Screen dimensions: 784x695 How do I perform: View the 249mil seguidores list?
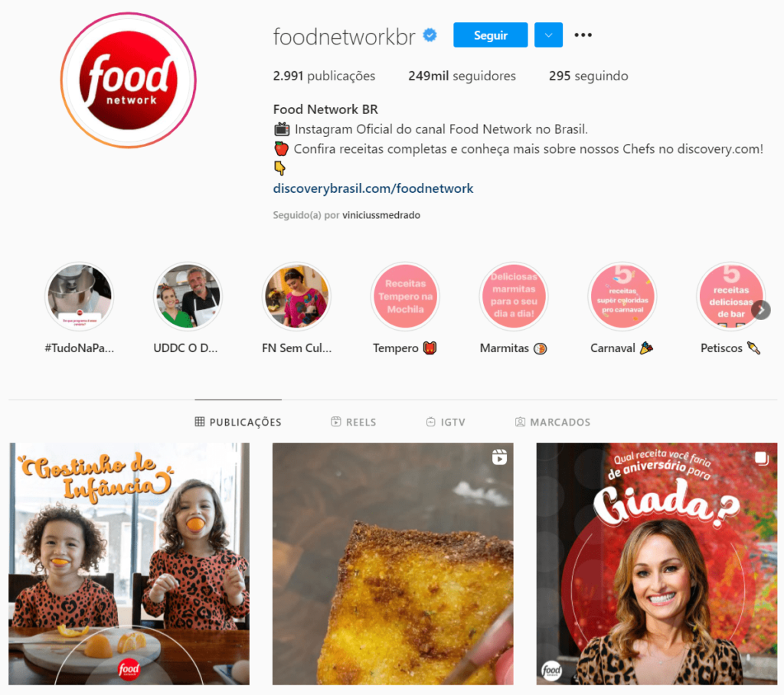tap(462, 76)
